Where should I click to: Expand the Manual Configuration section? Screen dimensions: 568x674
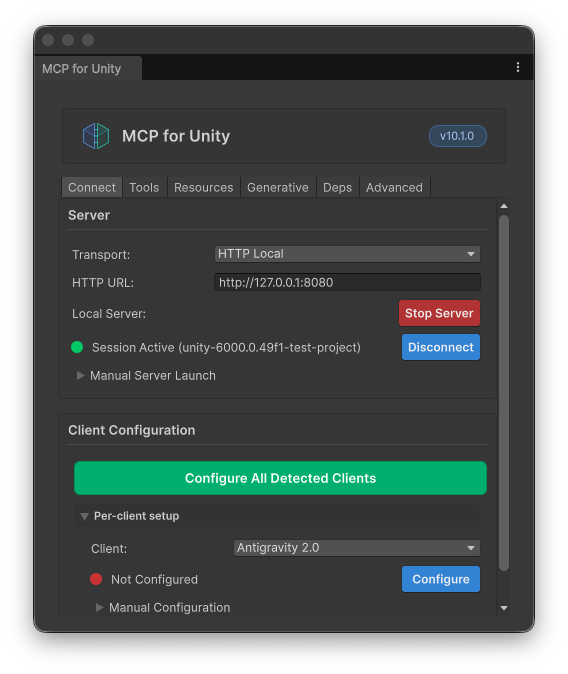(163, 607)
